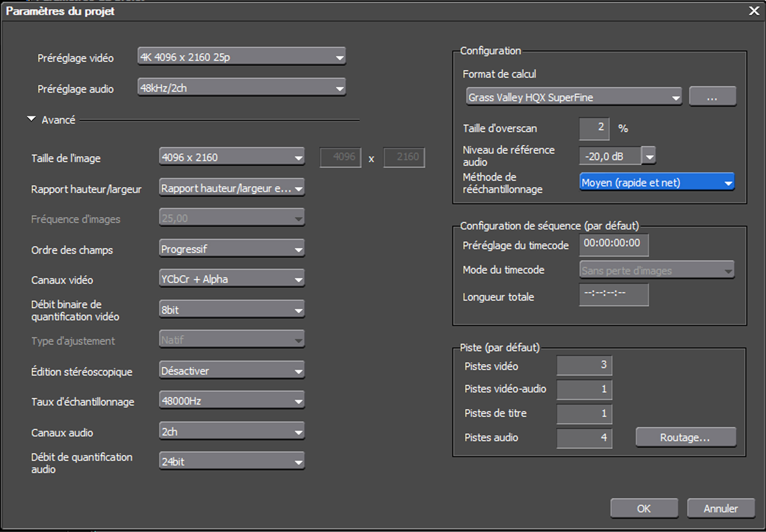Open the Préréglage vidéo dropdown

tap(241, 57)
